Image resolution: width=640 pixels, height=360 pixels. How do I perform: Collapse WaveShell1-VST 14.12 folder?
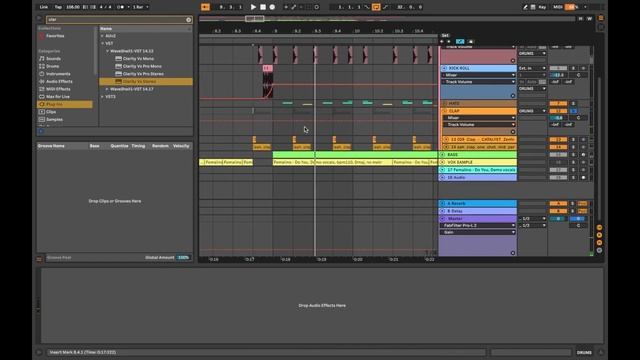(107, 51)
